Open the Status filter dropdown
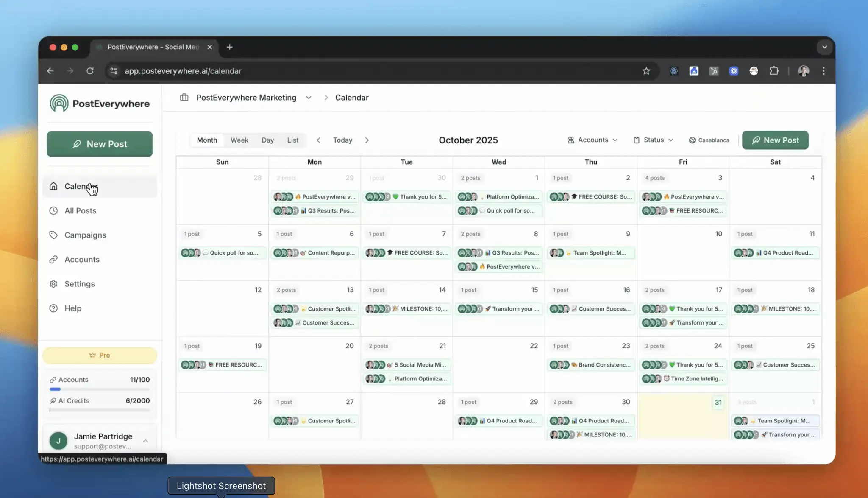868x498 pixels. (653, 140)
